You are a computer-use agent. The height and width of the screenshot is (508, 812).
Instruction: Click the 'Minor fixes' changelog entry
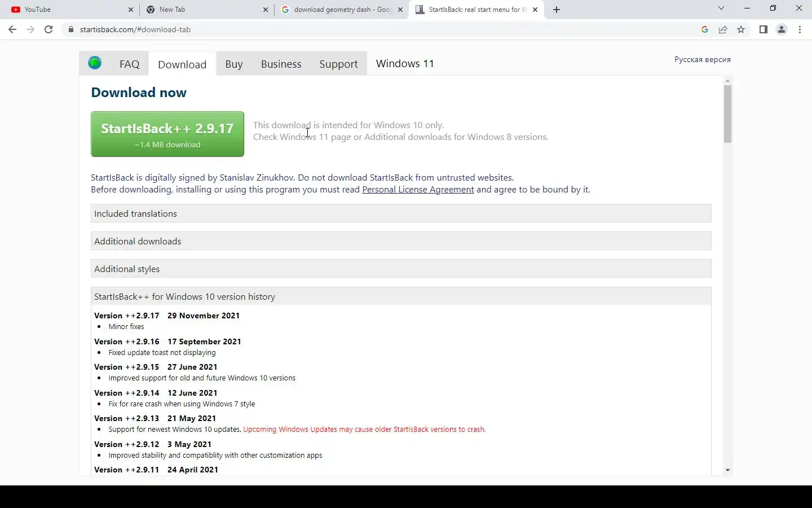[126, 327]
